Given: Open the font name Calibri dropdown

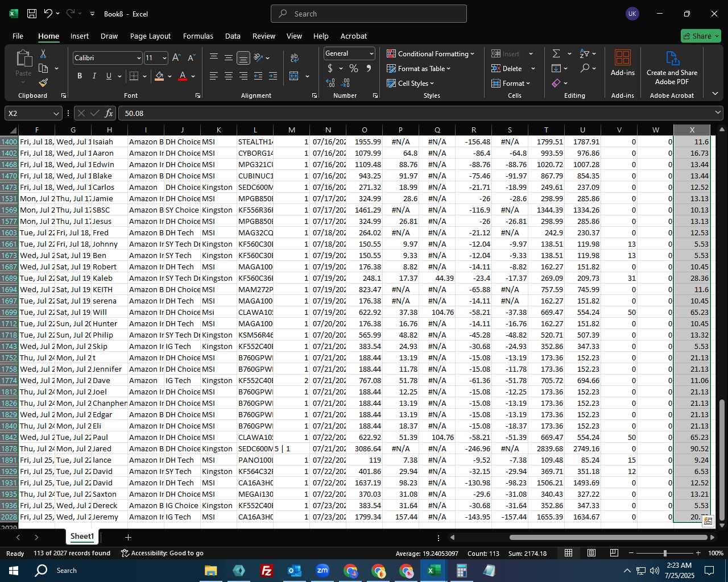Looking at the screenshot, I should point(138,58).
